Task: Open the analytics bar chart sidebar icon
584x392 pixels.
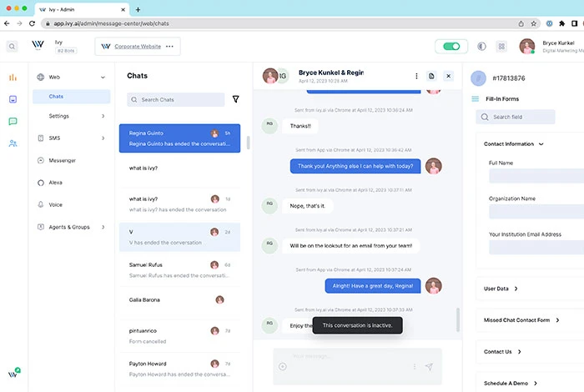Action: pos(13,78)
